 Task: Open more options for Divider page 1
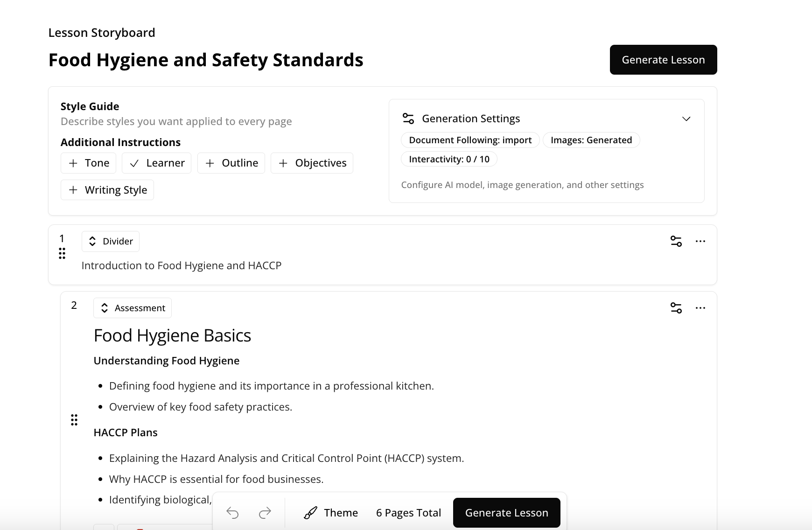click(x=700, y=241)
